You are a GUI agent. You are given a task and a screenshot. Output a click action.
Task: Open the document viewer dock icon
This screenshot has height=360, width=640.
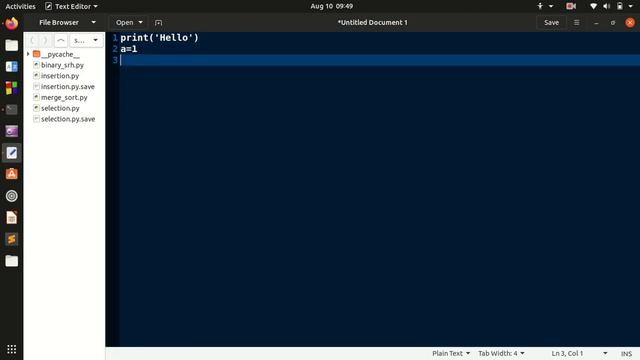[x=11, y=218]
